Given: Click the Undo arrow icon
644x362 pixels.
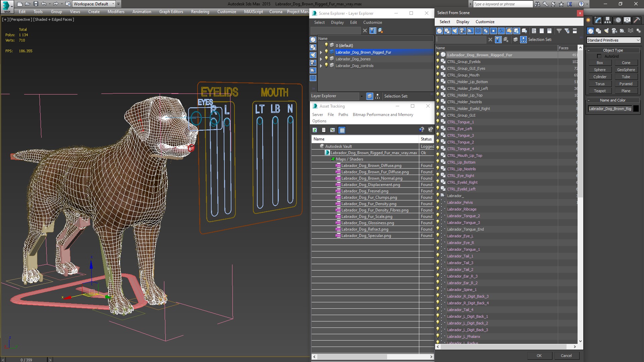Looking at the screenshot, I should (44, 4).
